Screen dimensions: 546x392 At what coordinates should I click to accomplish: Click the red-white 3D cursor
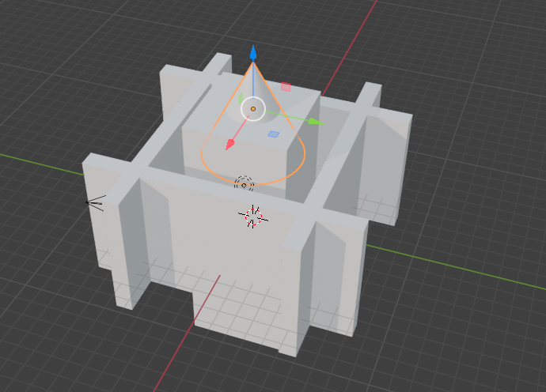tap(253, 217)
